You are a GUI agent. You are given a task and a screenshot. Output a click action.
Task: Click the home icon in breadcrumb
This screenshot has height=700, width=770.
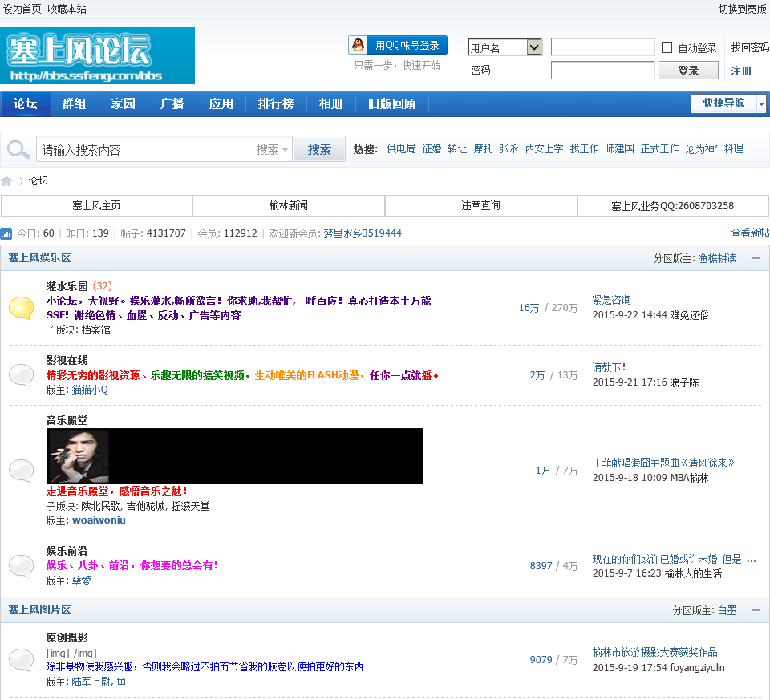(x=6, y=181)
